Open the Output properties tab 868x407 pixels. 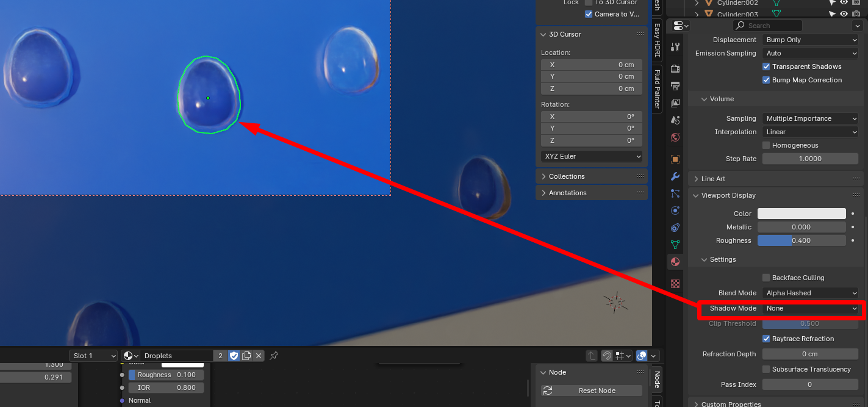675,85
